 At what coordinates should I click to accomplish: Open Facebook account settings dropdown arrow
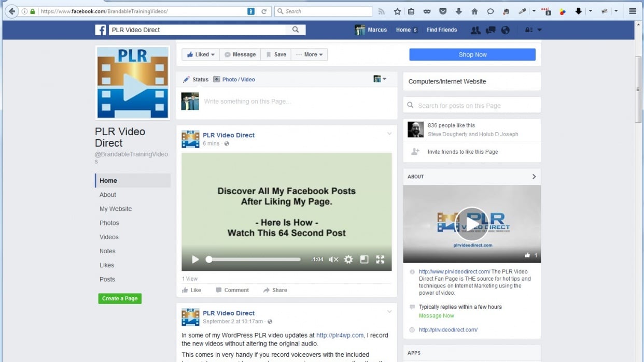pos(539,30)
